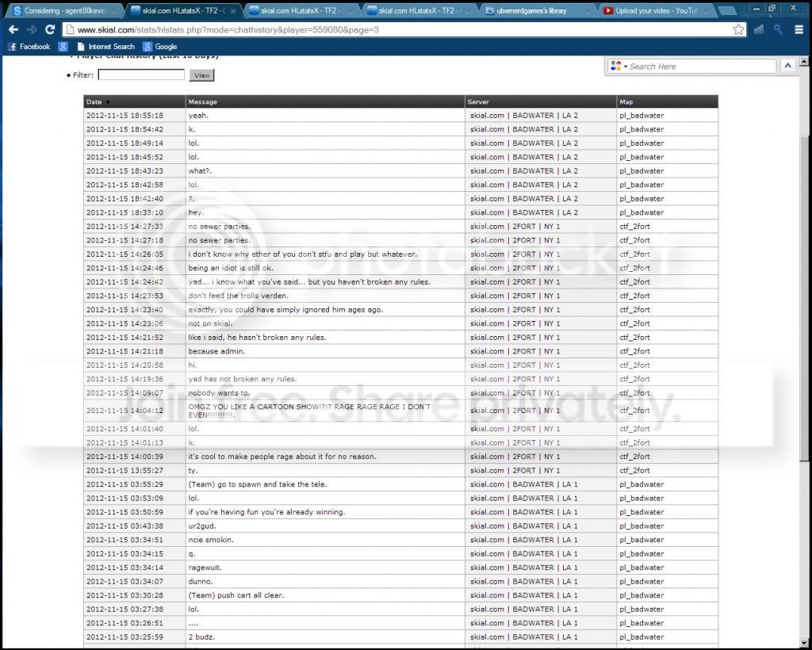Screen dimensions: 812x650
Task: Close the Upload your video tab
Action: (705, 10)
